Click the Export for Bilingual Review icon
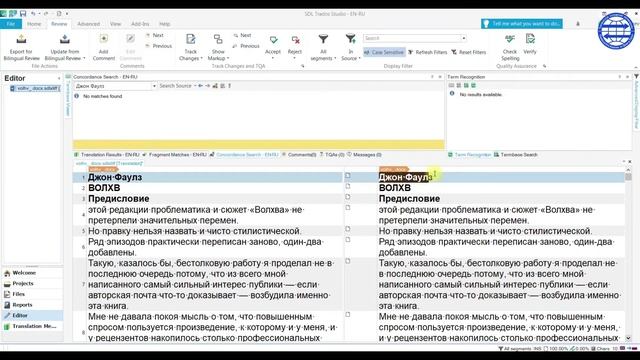This screenshot has width=640, height=360. [x=21, y=40]
